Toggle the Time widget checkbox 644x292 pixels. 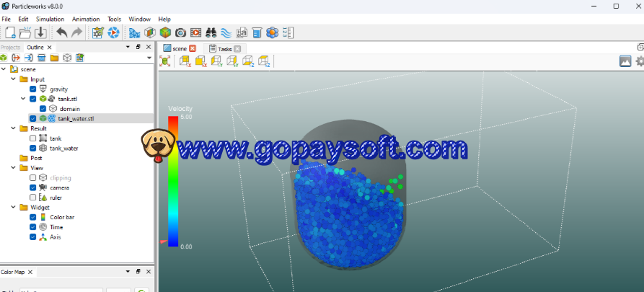33,227
